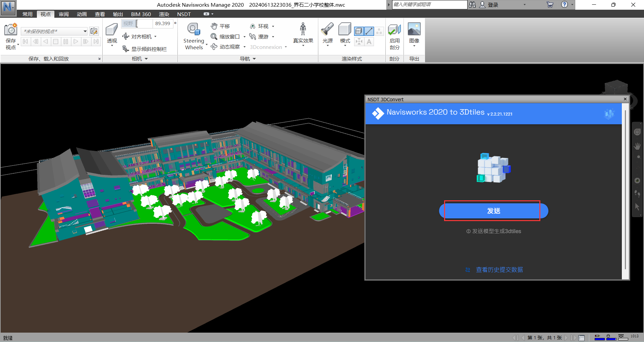Click the help question mark icon

(565, 5)
